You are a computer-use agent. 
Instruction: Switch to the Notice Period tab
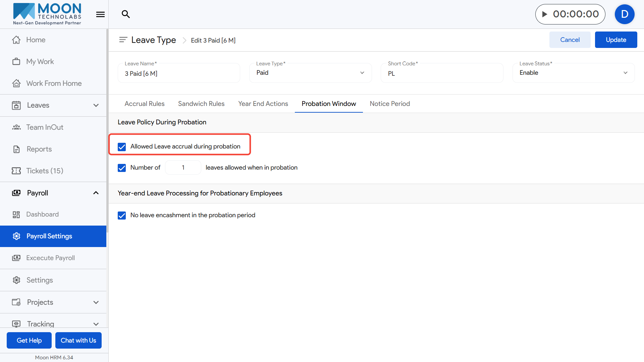[x=390, y=104]
